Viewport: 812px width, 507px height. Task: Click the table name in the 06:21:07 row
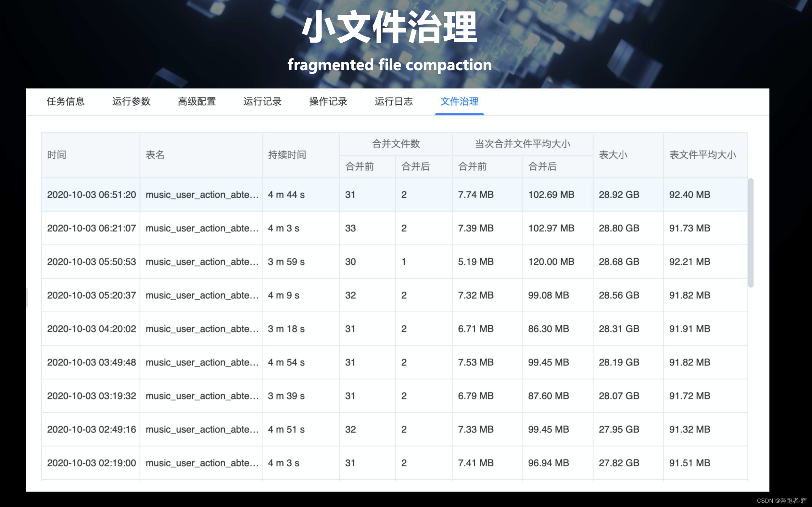(202, 228)
